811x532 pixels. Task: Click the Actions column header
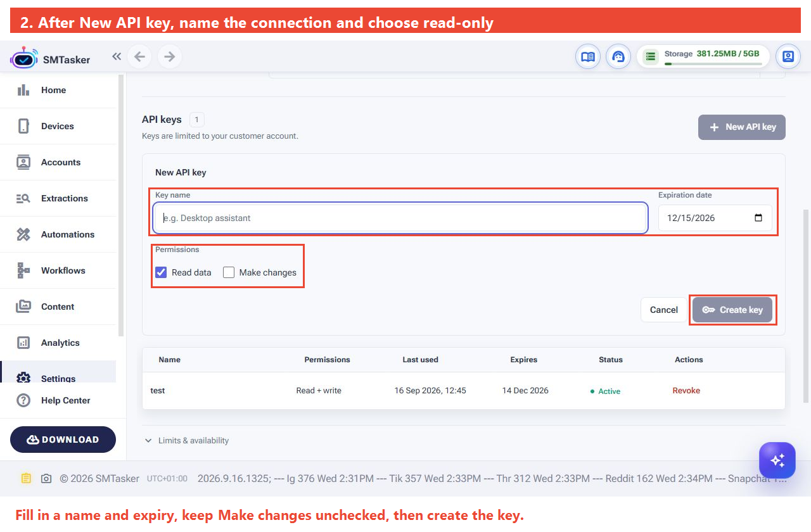tap(689, 360)
